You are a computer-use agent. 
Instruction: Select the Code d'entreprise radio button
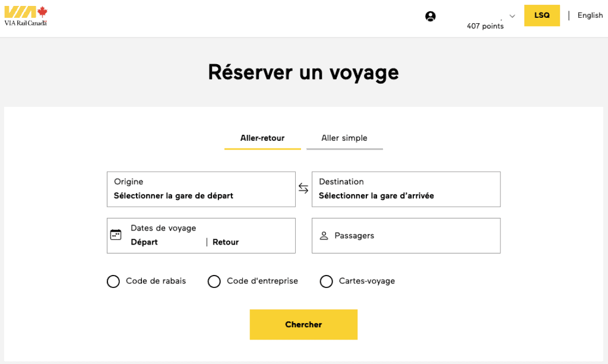point(214,281)
